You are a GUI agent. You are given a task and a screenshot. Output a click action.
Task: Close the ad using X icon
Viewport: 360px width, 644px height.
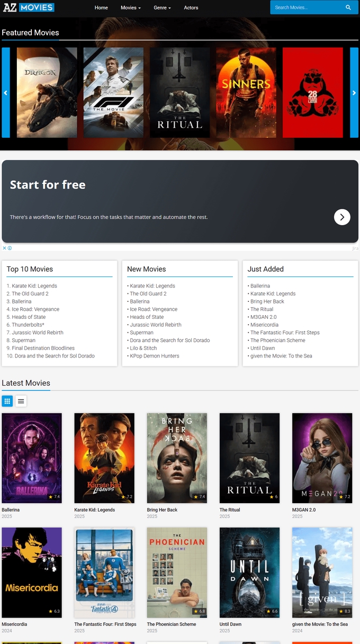pyautogui.click(x=4, y=248)
